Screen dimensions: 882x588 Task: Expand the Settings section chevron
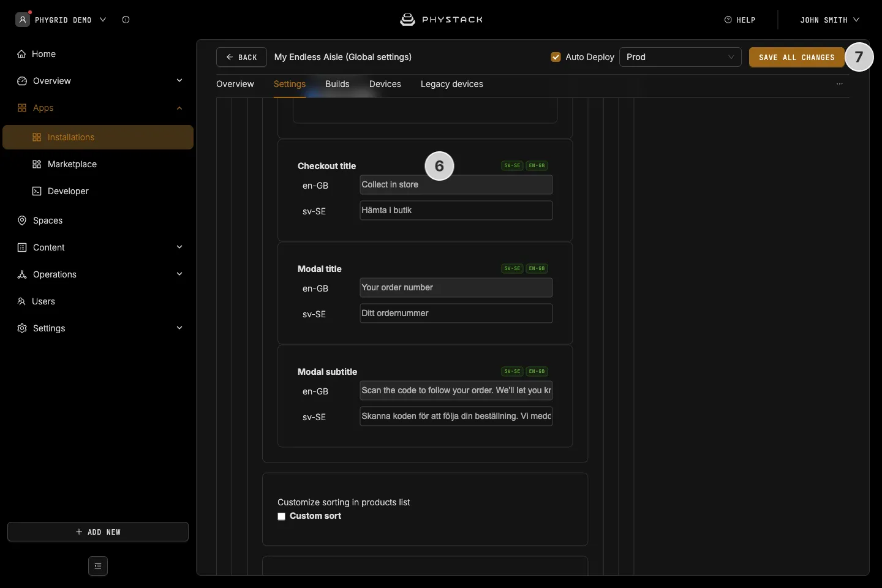coord(179,328)
